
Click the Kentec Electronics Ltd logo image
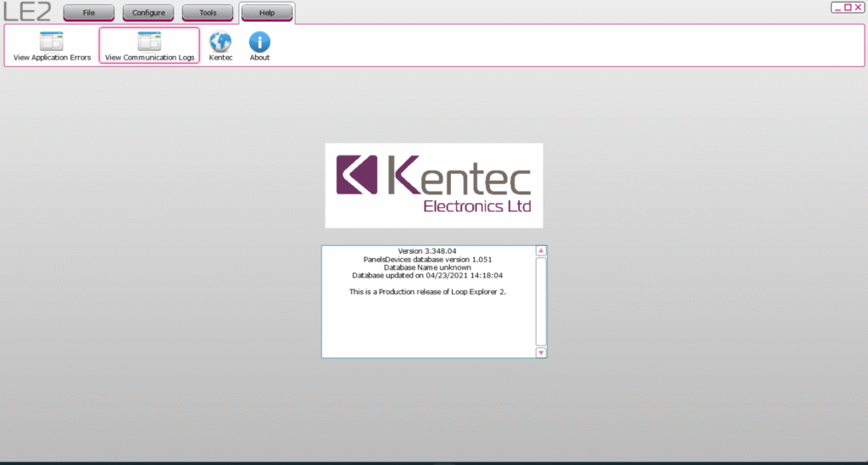(x=434, y=185)
